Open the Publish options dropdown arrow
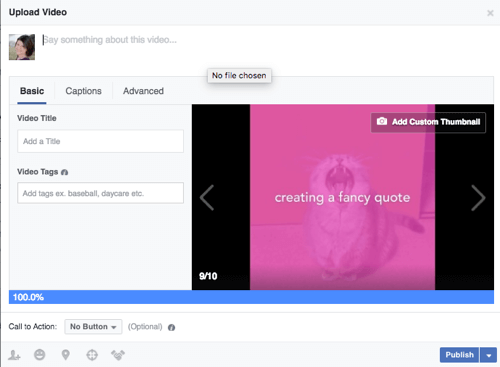 (489, 355)
